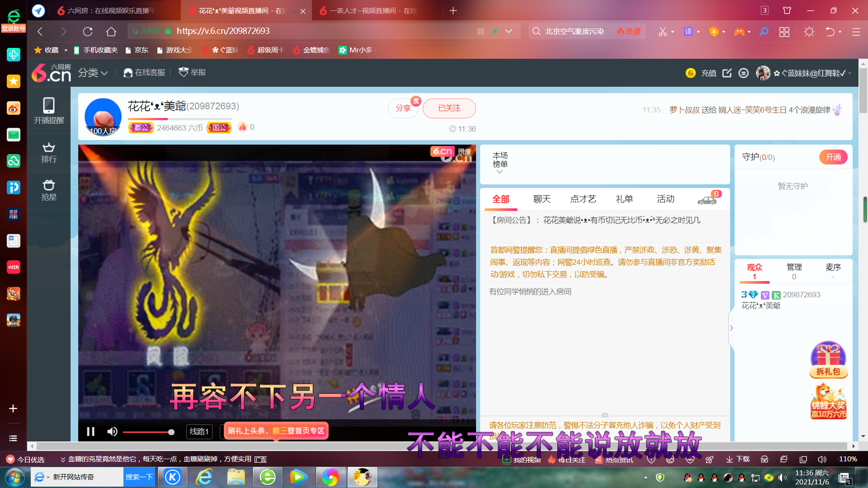Open the browser home page
The image size is (868, 488).
coord(111,31)
